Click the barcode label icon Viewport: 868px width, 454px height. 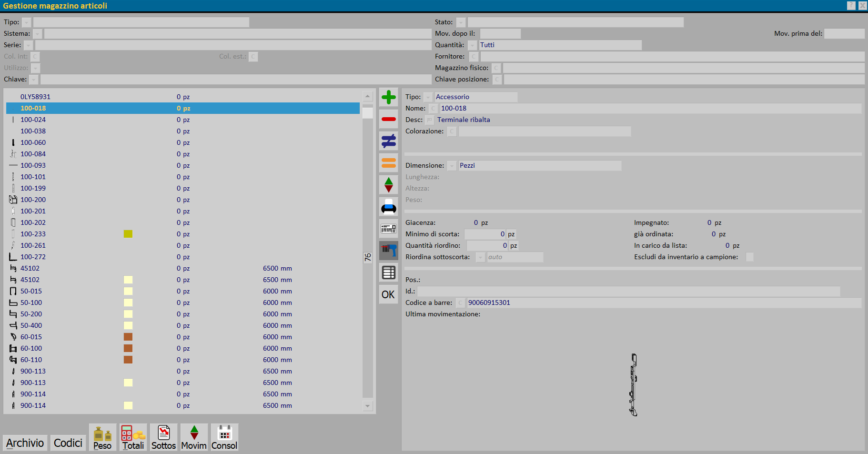click(x=388, y=229)
